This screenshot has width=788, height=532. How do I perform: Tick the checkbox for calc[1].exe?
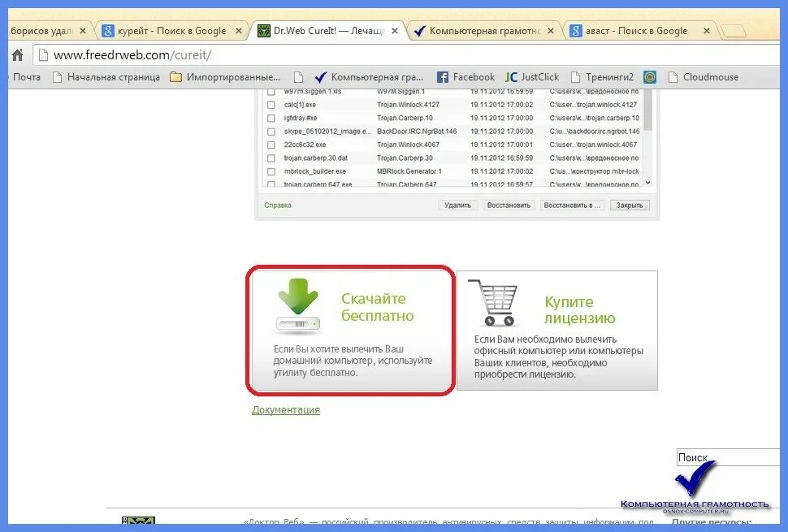(x=271, y=105)
